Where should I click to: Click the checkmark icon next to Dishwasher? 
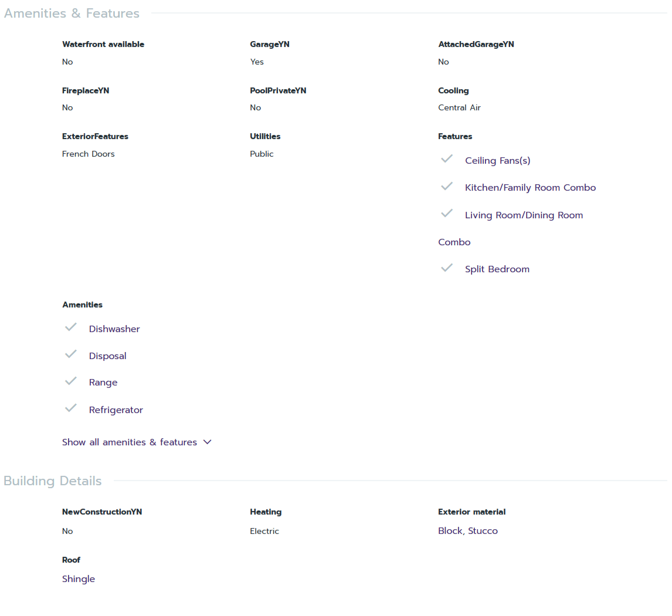pos(71,327)
